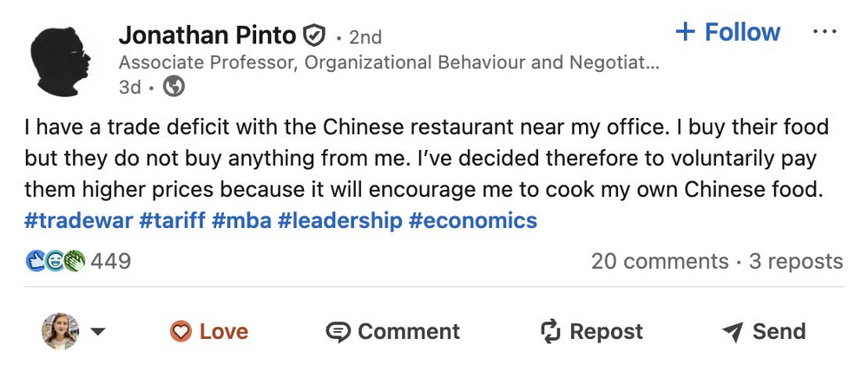This screenshot has width=868, height=378.
Task: Open the #leadership hashtag
Action: [339, 220]
